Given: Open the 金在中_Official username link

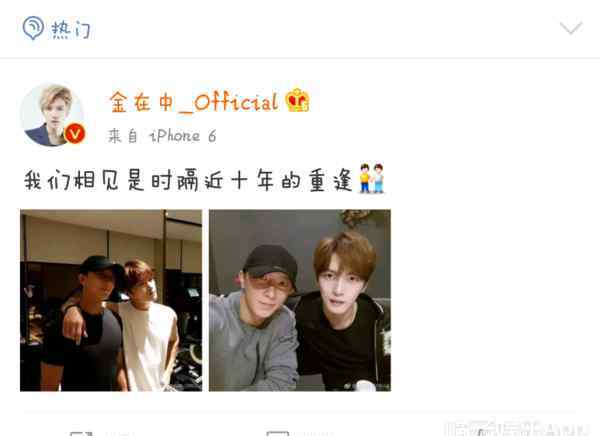Looking at the screenshot, I should 194,102.
